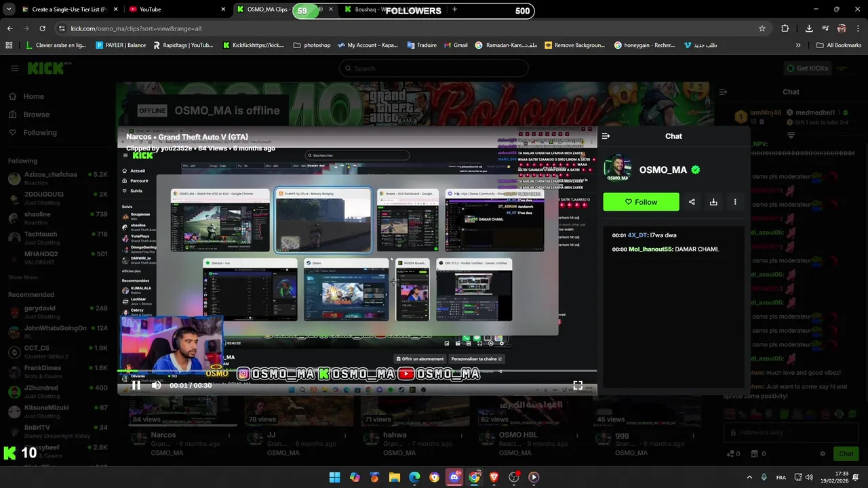Viewport: 868px width, 488px height.
Task: Open Chrome downloads icon
Action: tap(809, 28)
